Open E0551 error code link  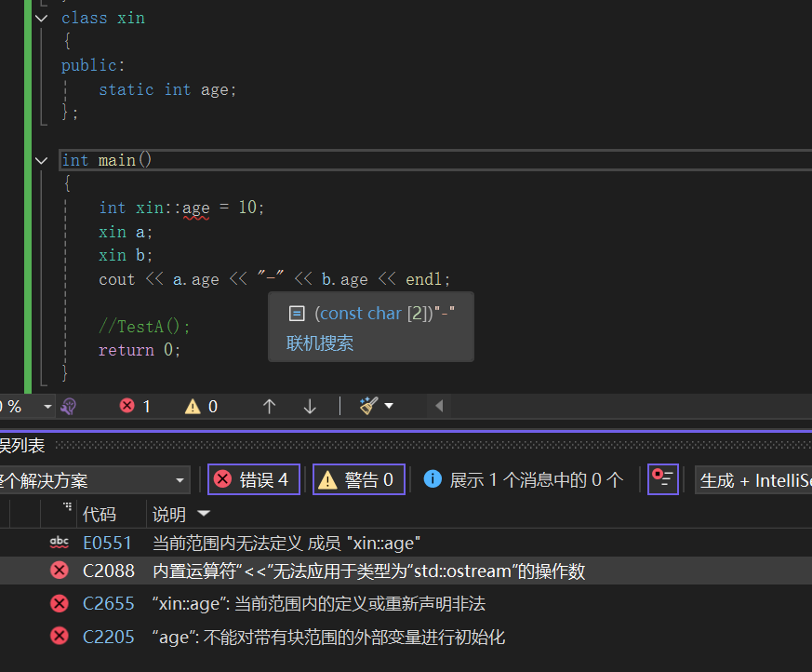(107, 543)
